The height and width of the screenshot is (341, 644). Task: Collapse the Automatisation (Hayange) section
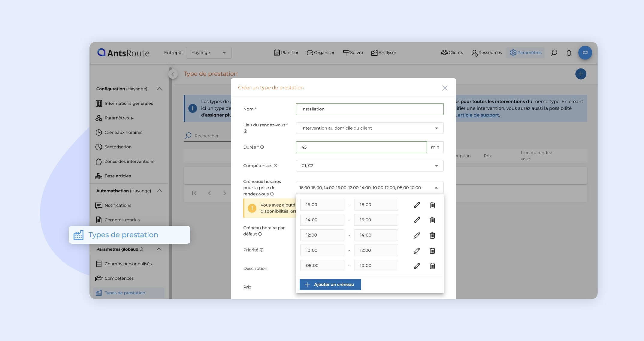(x=159, y=191)
